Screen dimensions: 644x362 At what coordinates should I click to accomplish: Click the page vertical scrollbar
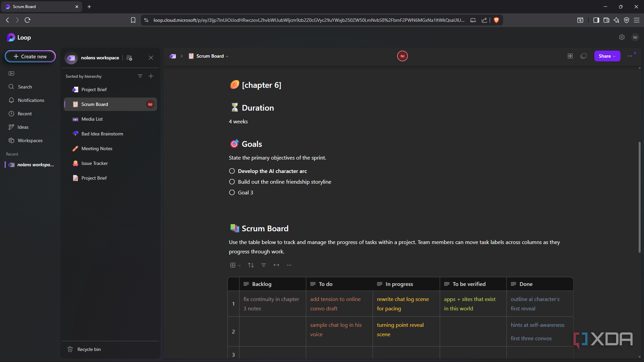click(639, 198)
